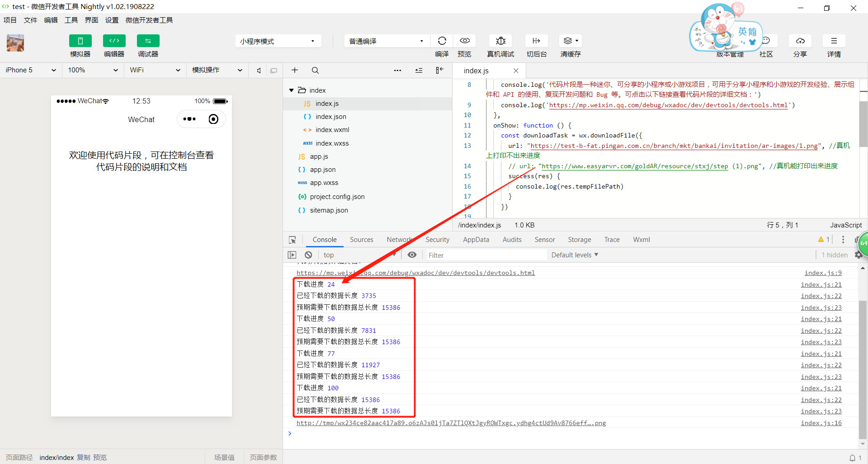The width and height of the screenshot is (868, 464).
Task: Toggle the console sidebar icon
Action: point(292,255)
